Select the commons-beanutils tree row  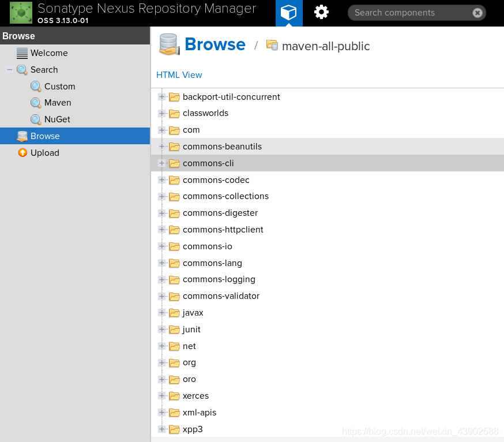327,147
